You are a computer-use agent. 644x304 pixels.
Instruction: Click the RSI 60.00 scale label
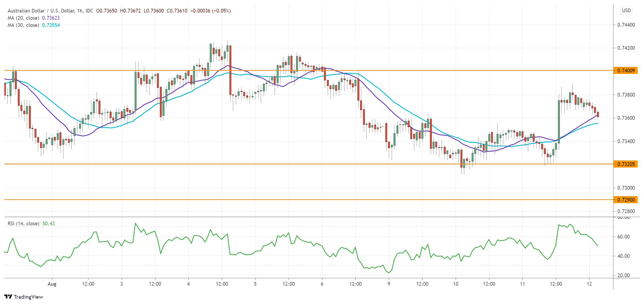624,236
